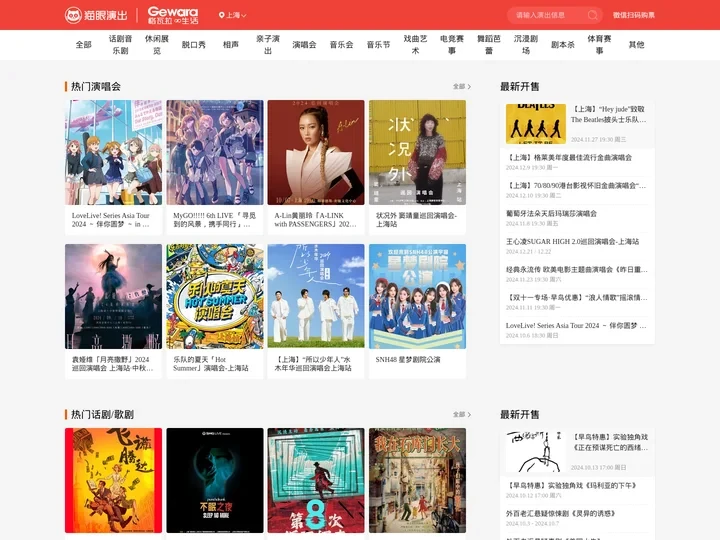The height and width of the screenshot is (540, 720).
Task: Expand 全部 link for 热门演唱会
Action: tap(461, 86)
